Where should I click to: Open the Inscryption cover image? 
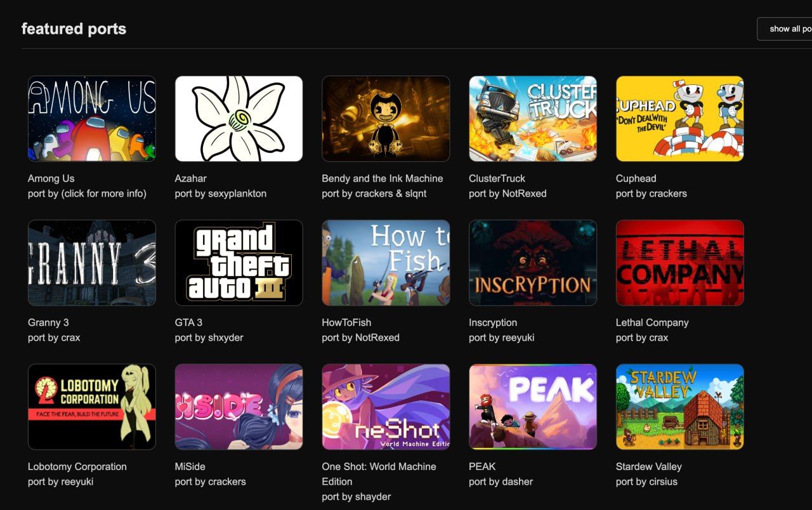(x=533, y=263)
